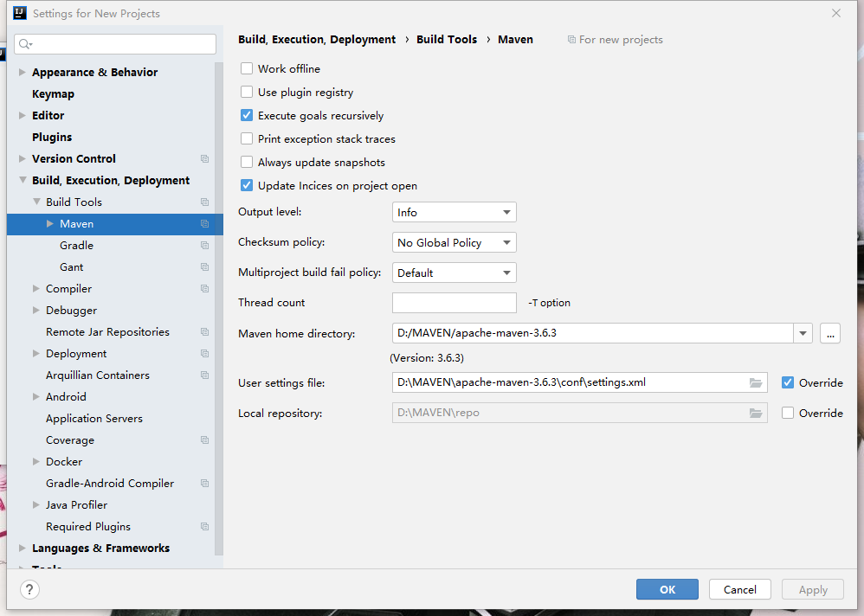Open the Checksum policy dropdown
Image resolution: width=864 pixels, height=616 pixels.
click(x=454, y=243)
